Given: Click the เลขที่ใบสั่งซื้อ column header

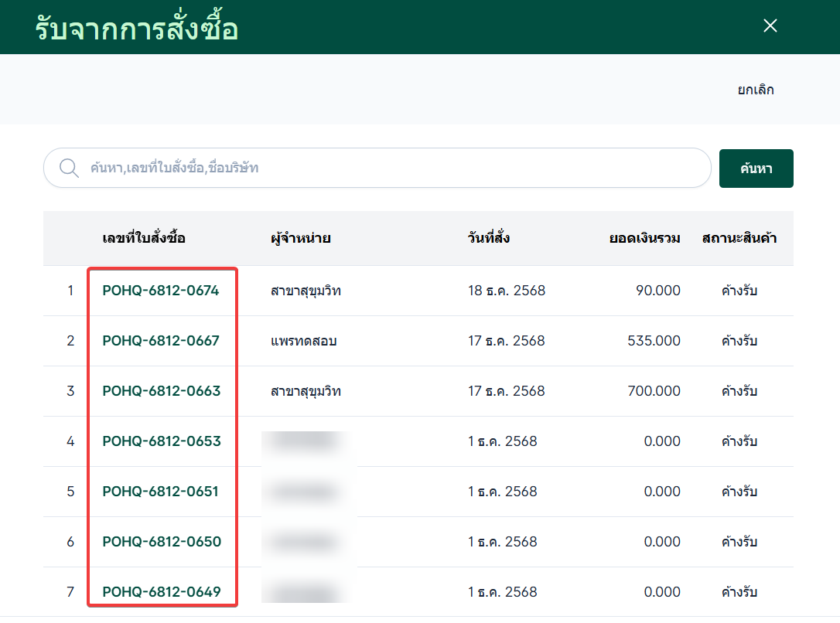Looking at the screenshot, I should pyautogui.click(x=144, y=237).
